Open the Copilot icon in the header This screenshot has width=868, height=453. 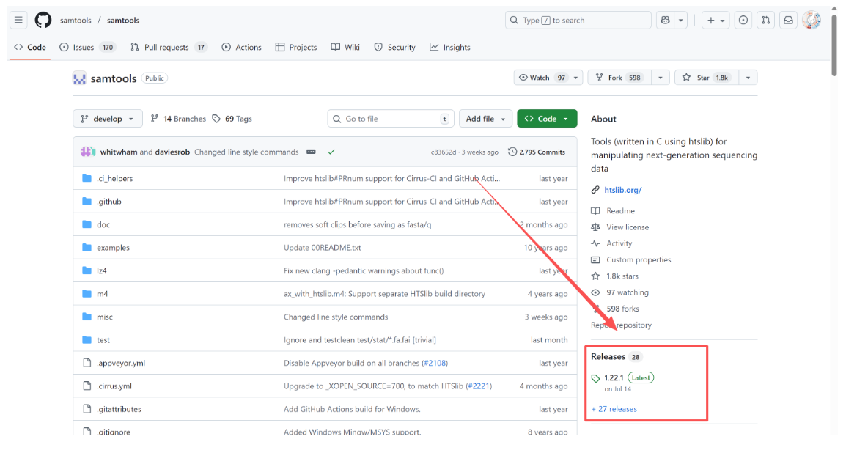[665, 20]
